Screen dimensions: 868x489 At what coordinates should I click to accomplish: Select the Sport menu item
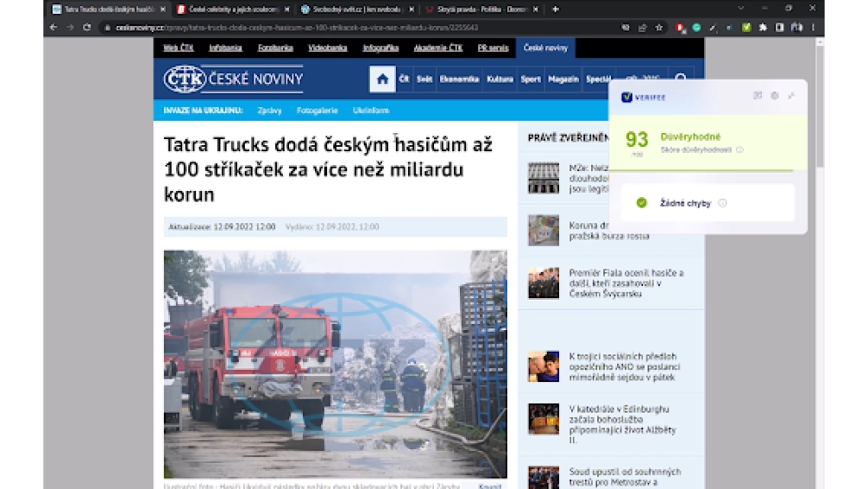(530, 79)
